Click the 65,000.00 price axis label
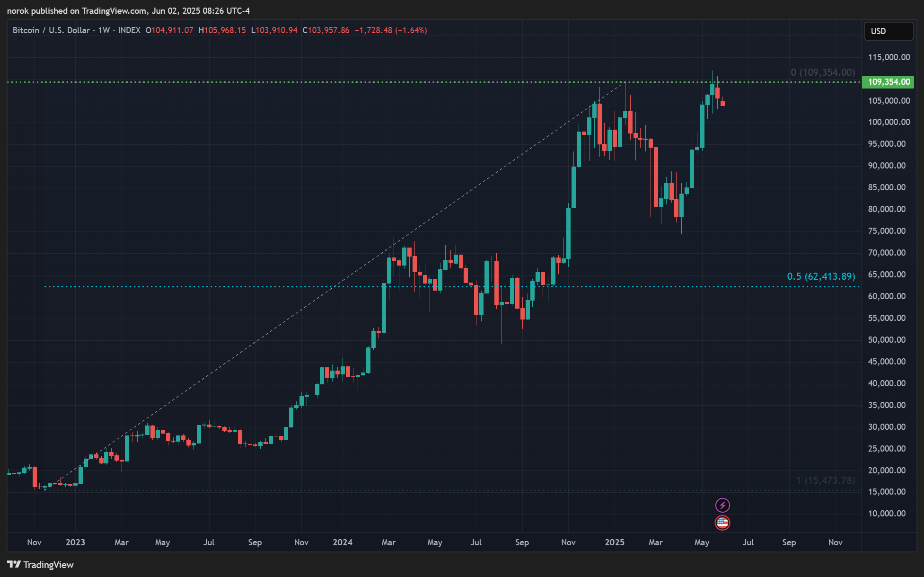 [x=887, y=275]
